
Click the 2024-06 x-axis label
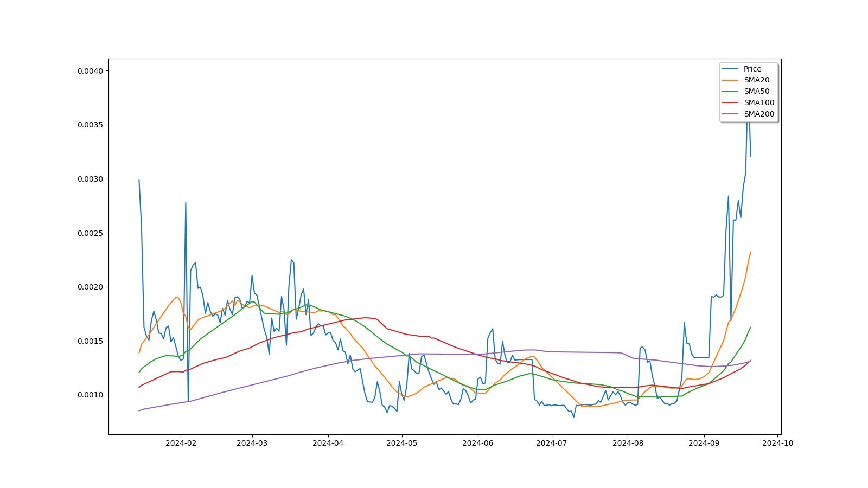click(x=478, y=443)
